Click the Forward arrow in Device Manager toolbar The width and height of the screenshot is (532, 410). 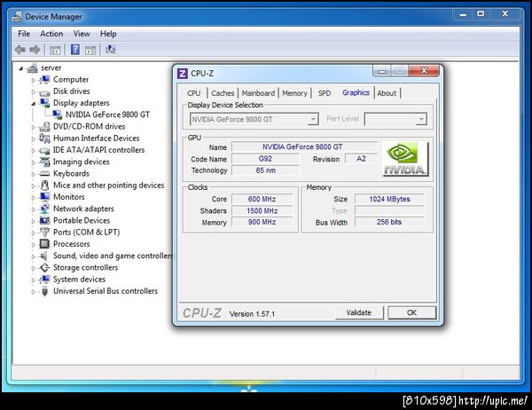coord(35,50)
